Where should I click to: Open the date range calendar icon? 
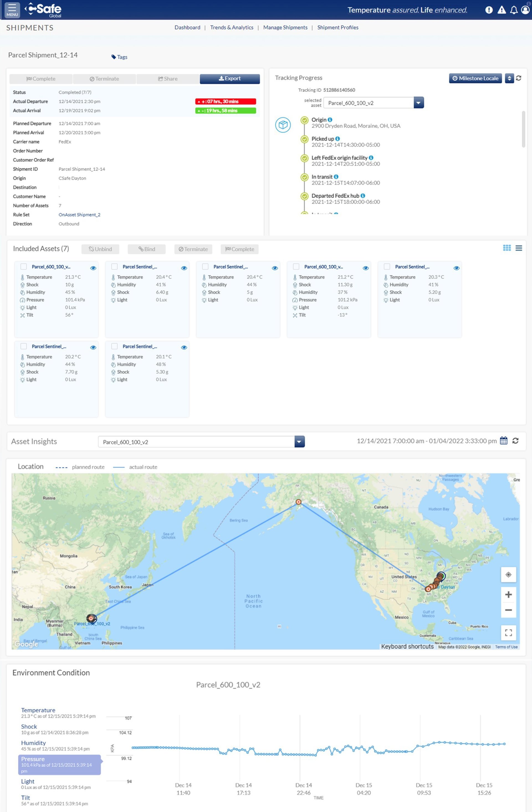503,440
